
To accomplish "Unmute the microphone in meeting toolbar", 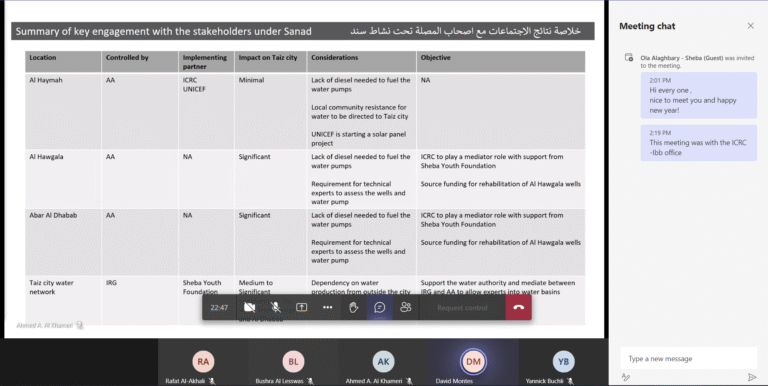I will tap(276, 308).
